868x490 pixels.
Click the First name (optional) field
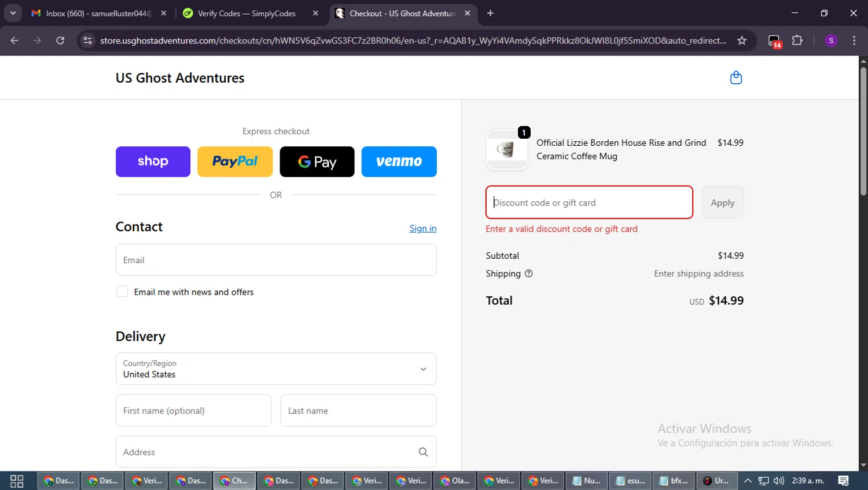coord(193,411)
